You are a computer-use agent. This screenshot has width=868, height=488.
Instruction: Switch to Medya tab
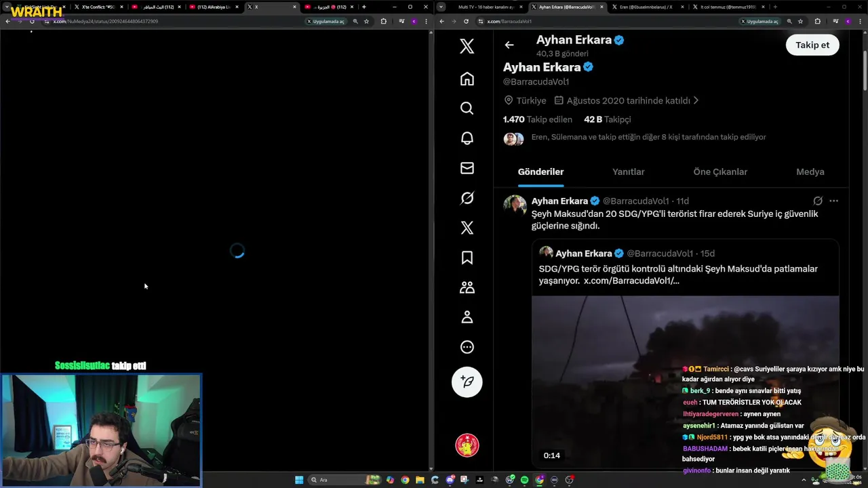pos(810,171)
